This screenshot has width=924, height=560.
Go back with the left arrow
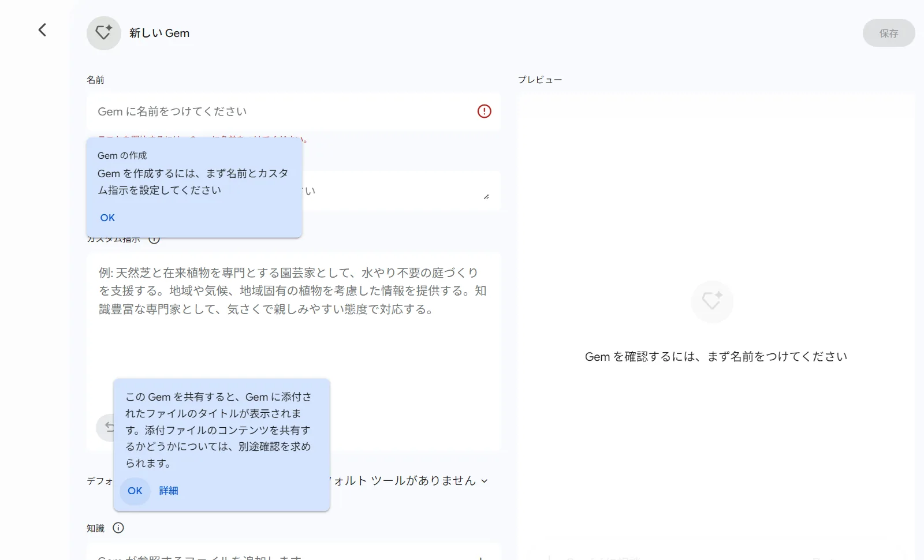[x=42, y=30]
